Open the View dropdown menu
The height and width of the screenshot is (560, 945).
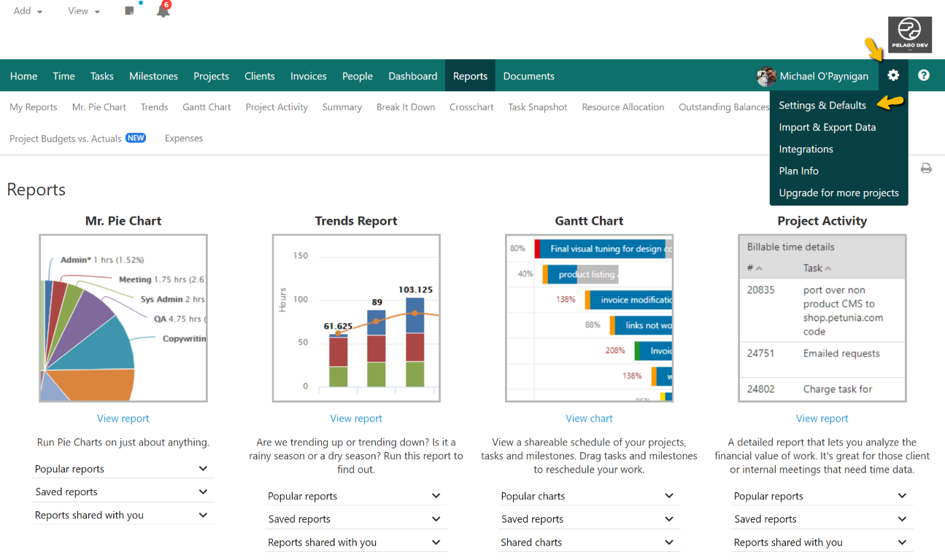point(83,11)
